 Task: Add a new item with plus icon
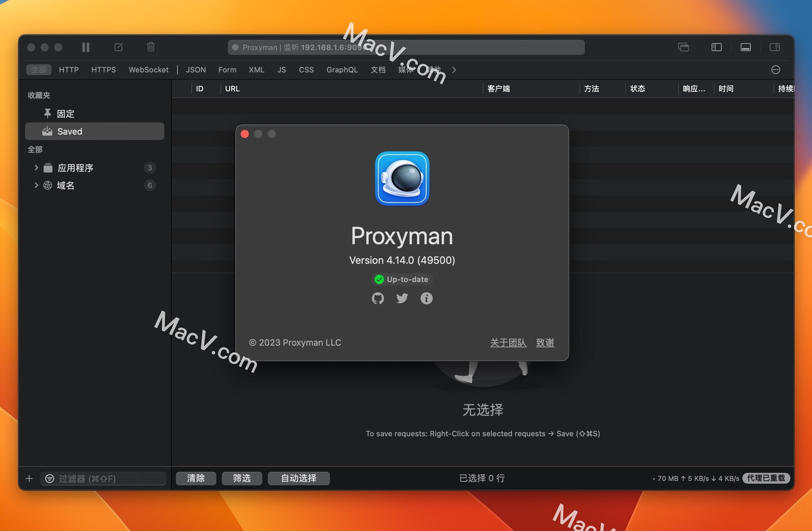[x=29, y=479]
